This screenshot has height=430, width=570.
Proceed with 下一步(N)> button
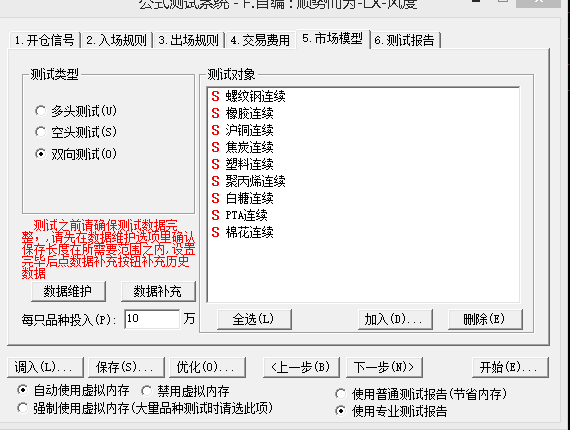384,367
